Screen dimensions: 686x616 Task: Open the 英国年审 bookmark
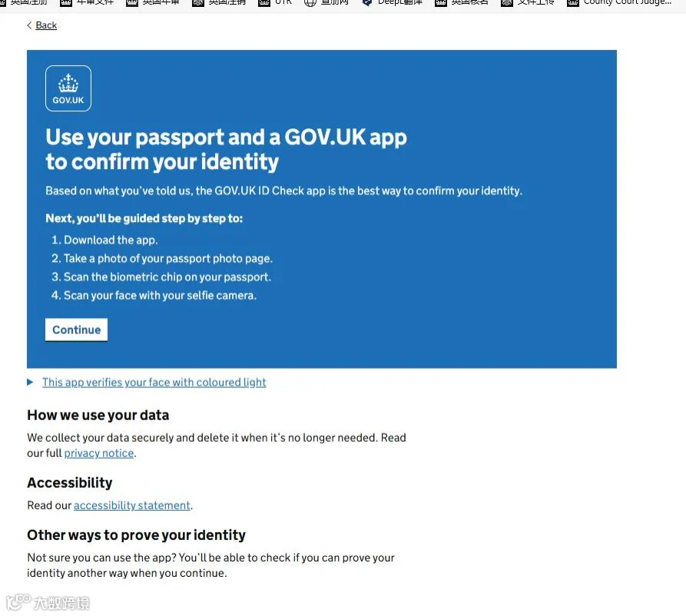click(153, 2)
